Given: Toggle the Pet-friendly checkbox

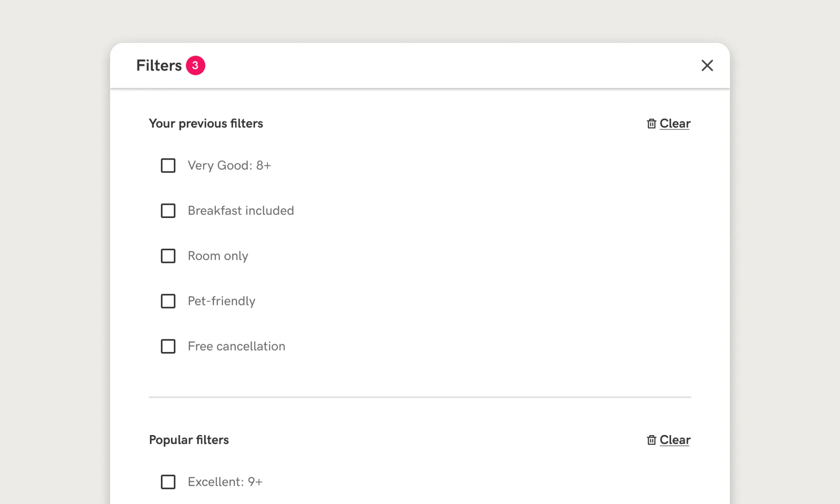Looking at the screenshot, I should (x=168, y=301).
